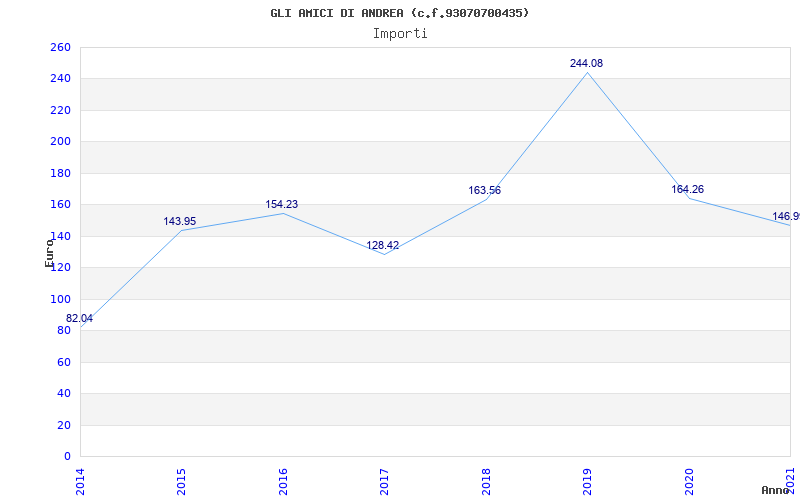Click the 2015 x-axis year label

coord(181,482)
